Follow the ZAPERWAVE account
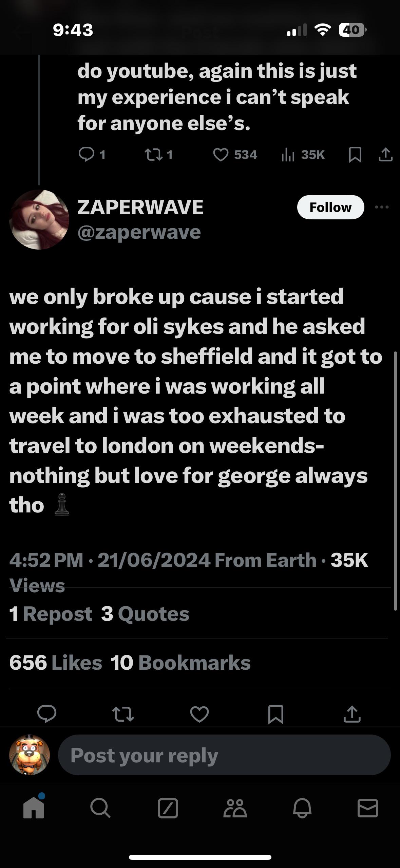Viewport: 400px width, 868px height. (330, 207)
